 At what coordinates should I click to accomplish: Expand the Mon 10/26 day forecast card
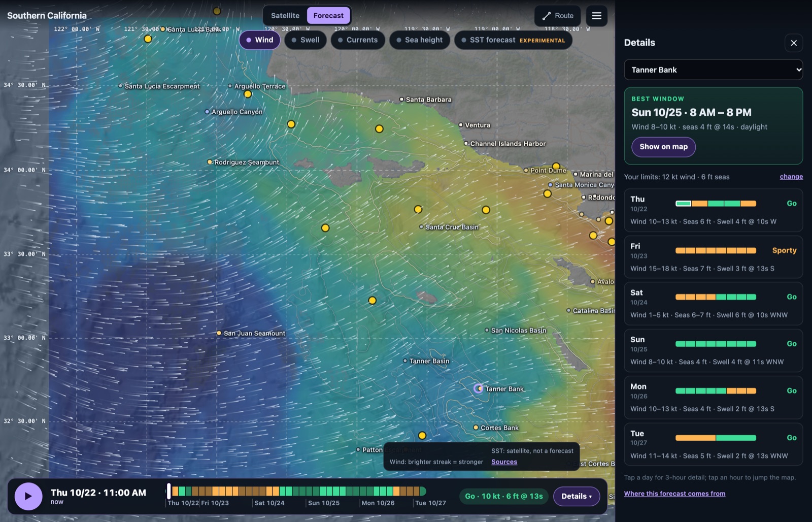[x=713, y=398]
